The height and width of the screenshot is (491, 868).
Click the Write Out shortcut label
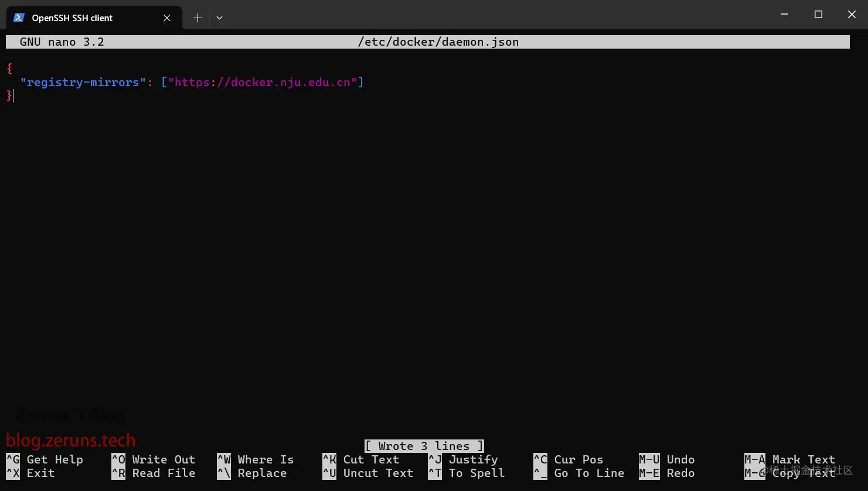pos(163,459)
